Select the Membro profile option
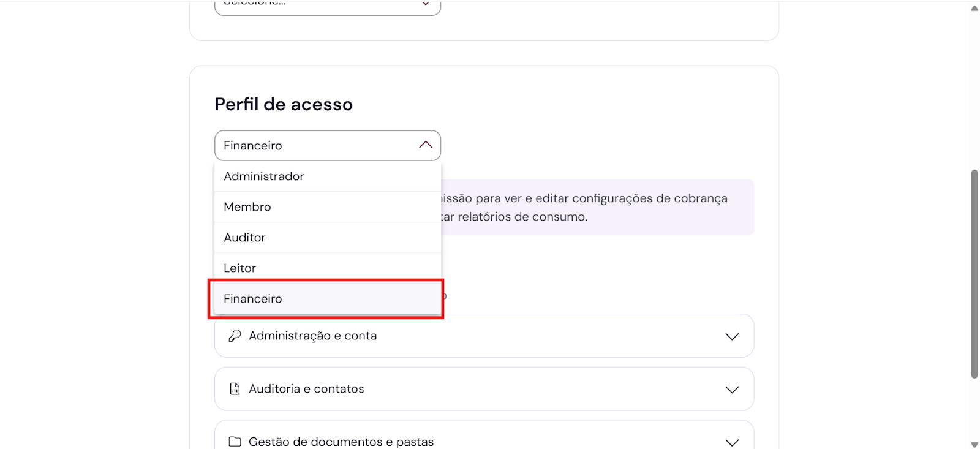The width and height of the screenshot is (980, 449). [x=247, y=207]
